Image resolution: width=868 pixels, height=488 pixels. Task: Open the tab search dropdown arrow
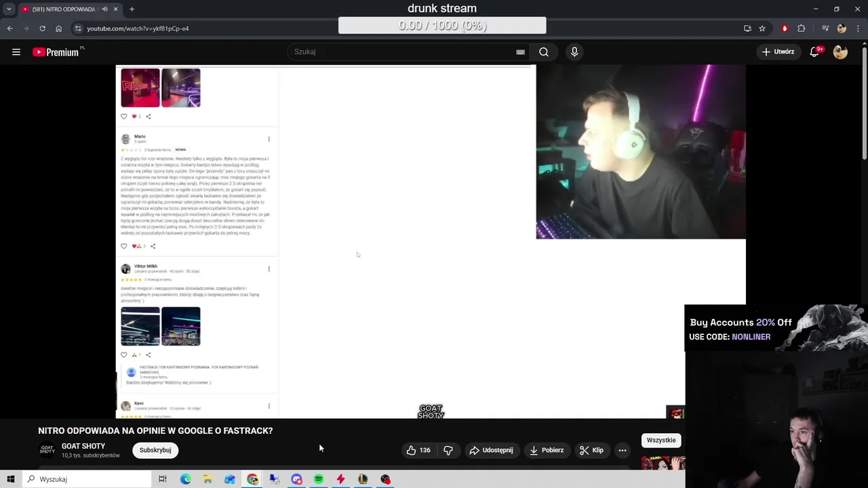[x=9, y=9]
